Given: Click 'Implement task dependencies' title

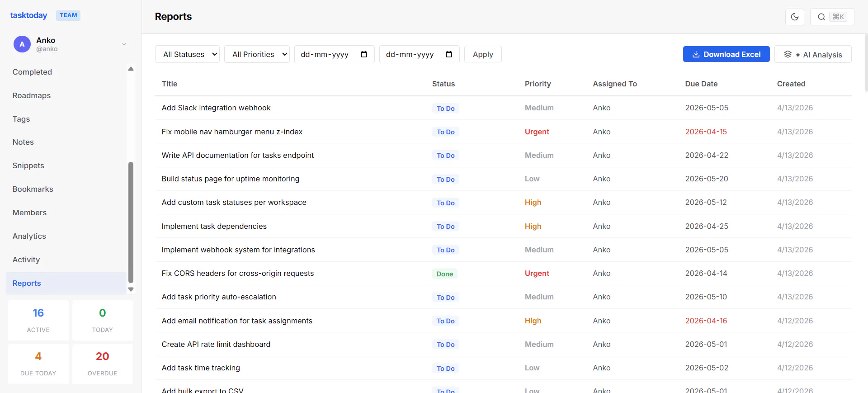Looking at the screenshot, I should [x=214, y=226].
